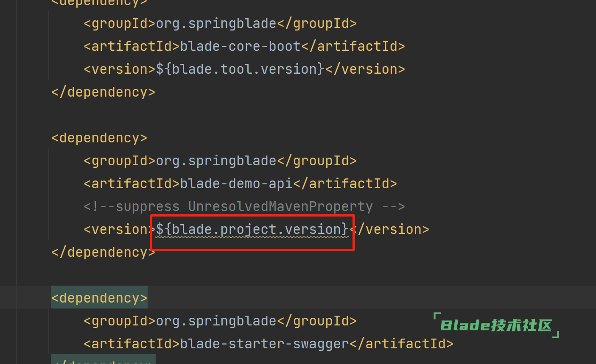Click the blade-starter-swagger artifactId text
This screenshot has width=596, height=364.
264,344
